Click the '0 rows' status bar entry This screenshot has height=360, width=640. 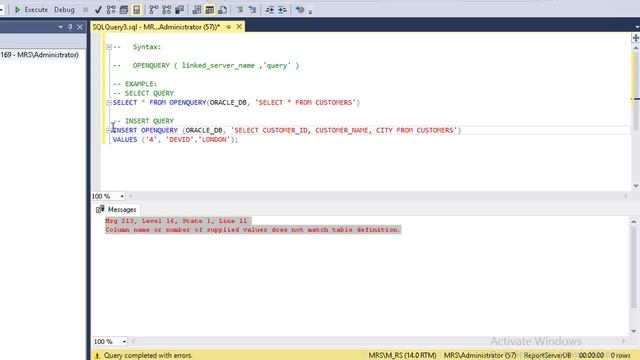click(x=620, y=356)
